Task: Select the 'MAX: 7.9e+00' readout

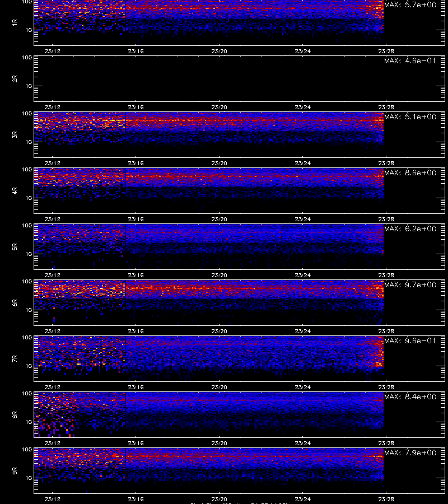Action: tap(410, 452)
